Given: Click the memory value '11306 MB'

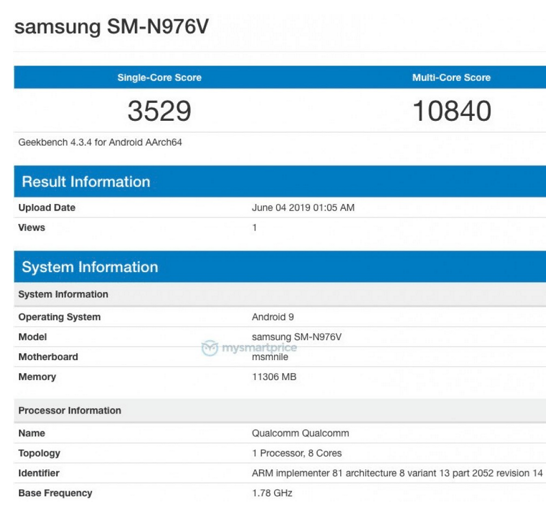Looking at the screenshot, I should 274,377.
